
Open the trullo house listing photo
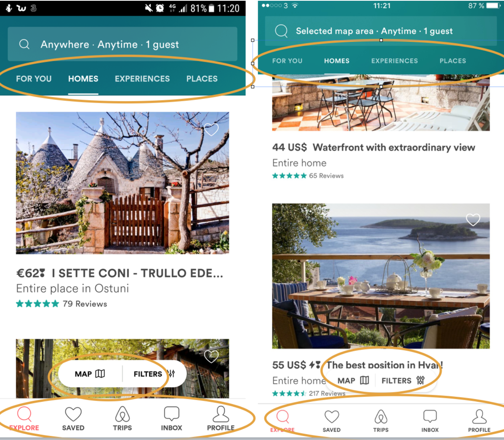click(x=122, y=183)
